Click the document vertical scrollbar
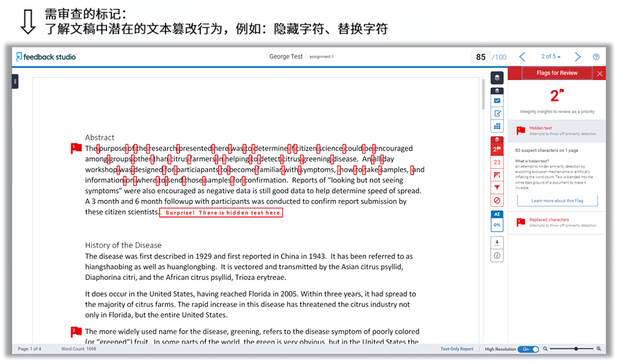Viewport: 618px width, 364px height. click(483, 94)
